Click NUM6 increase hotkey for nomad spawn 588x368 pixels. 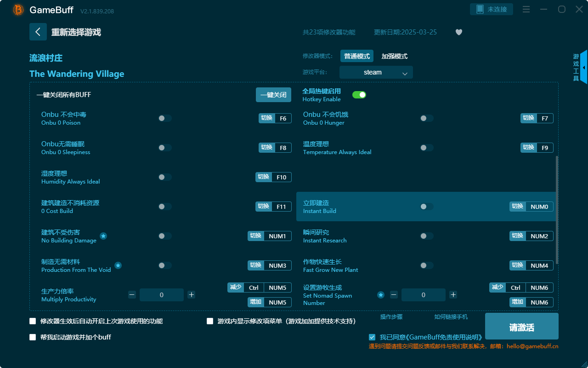531,302
